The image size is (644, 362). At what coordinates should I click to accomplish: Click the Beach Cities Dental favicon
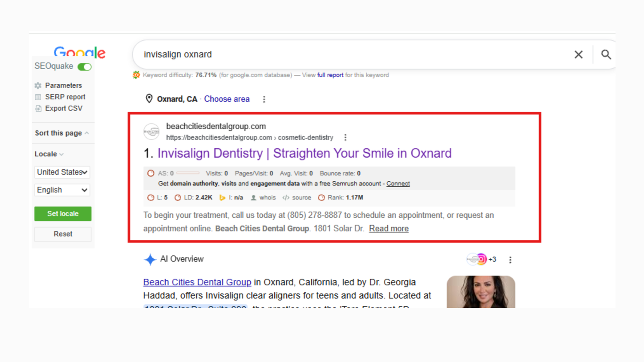(152, 131)
